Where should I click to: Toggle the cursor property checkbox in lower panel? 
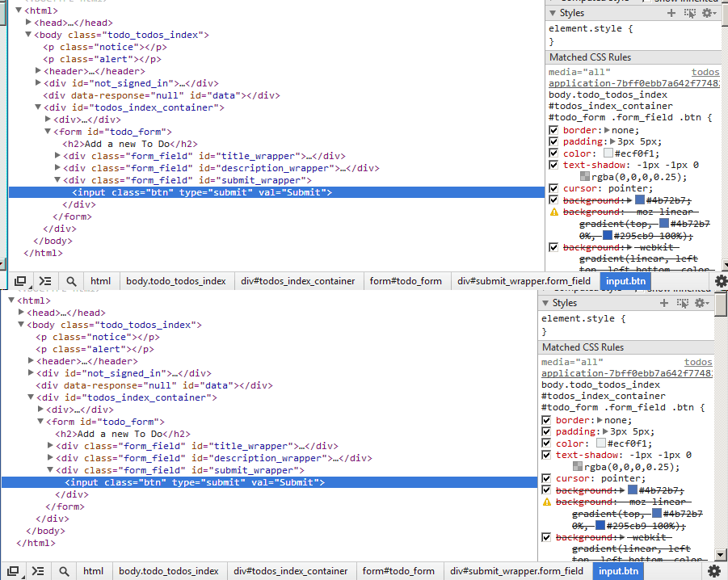pyautogui.click(x=546, y=478)
